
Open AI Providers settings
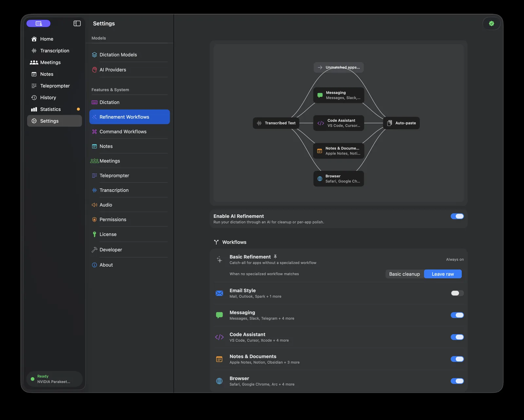click(x=129, y=70)
